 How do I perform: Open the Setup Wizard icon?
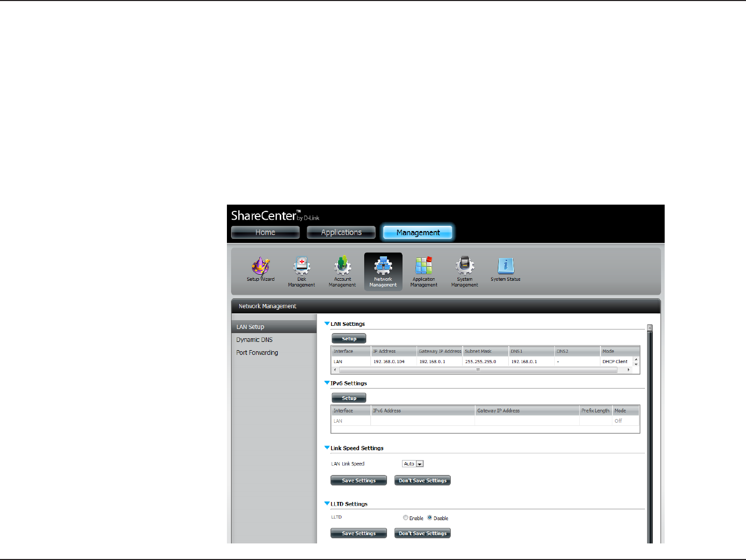click(261, 269)
